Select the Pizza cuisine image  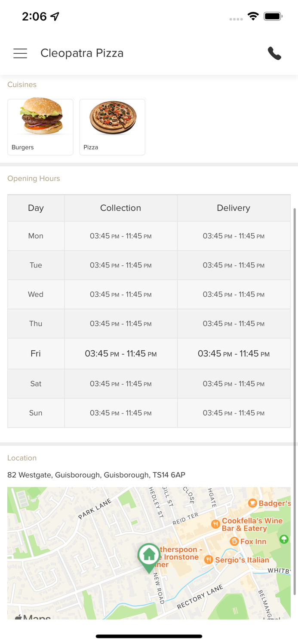(113, 118)
